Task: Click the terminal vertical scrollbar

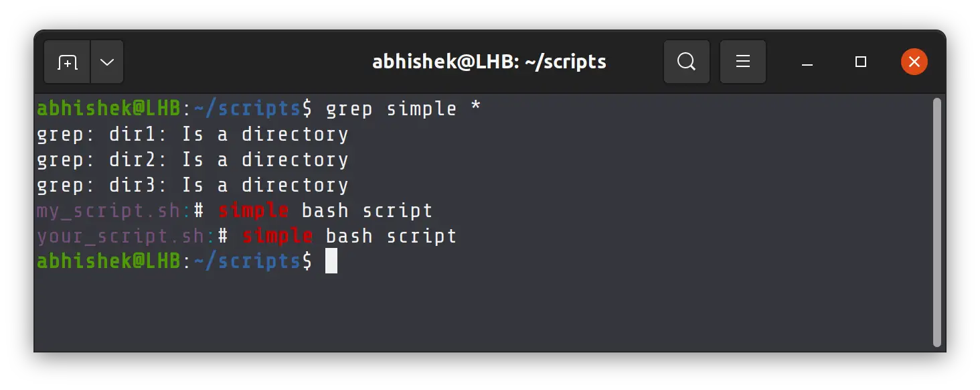Action: click(x=936, y=221)
